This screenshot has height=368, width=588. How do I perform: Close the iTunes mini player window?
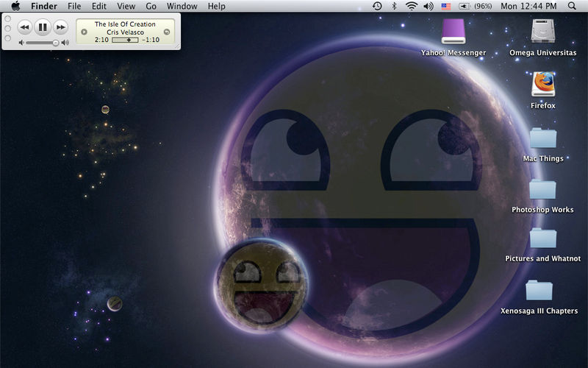click(7, 18)
